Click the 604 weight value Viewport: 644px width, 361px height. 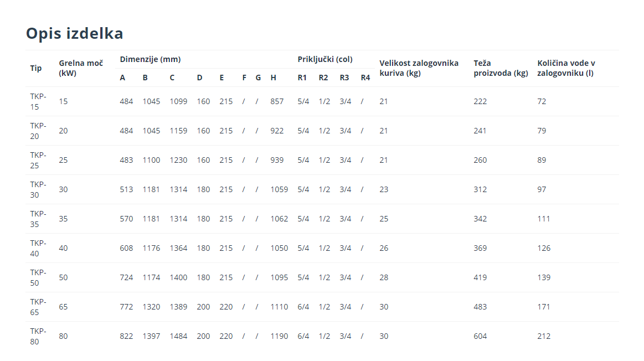pos(480,336)
